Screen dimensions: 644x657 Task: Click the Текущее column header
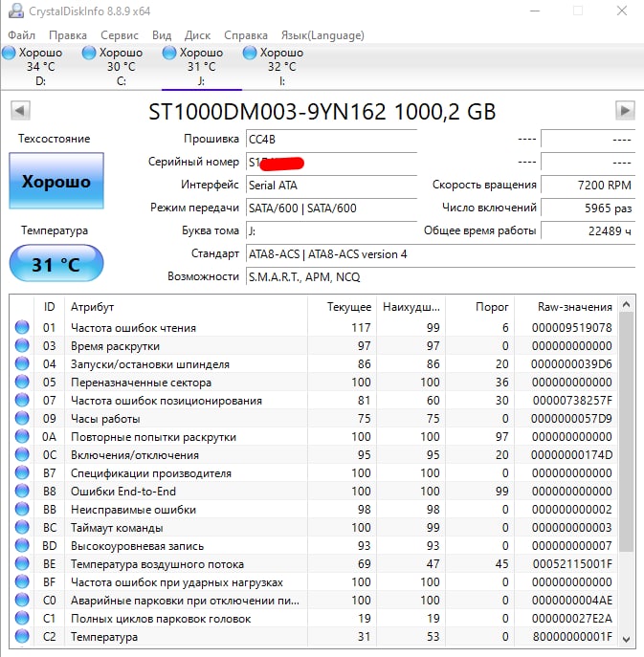[x=342, y=307]
